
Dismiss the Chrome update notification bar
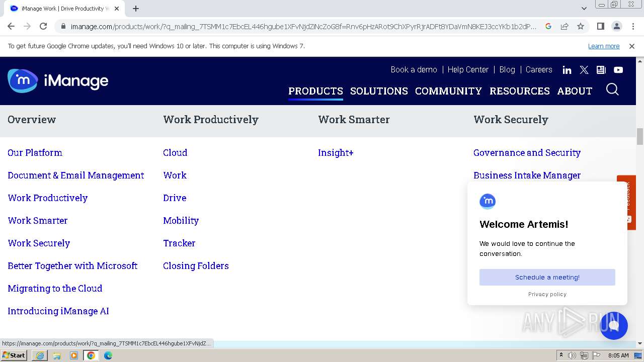coord(632,46)
